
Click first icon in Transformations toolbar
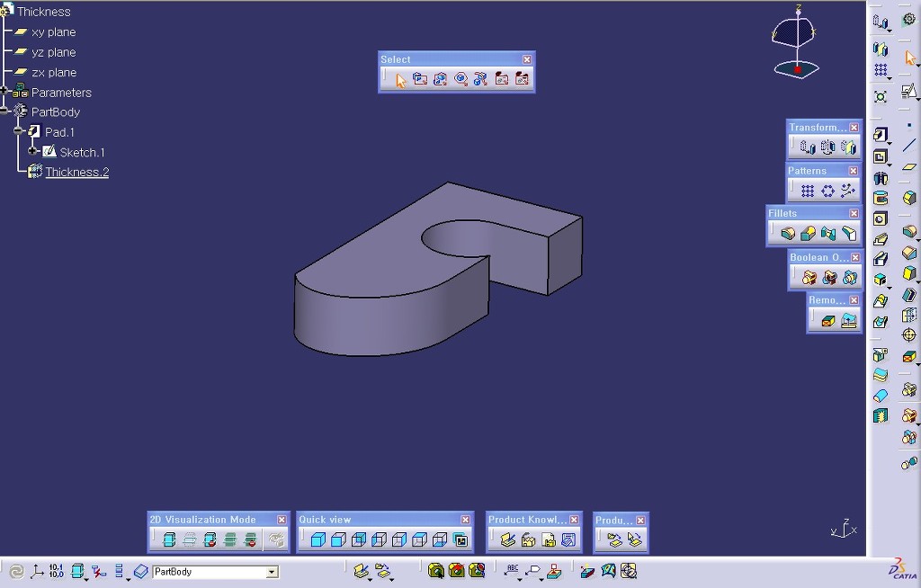tap(808, 147)
